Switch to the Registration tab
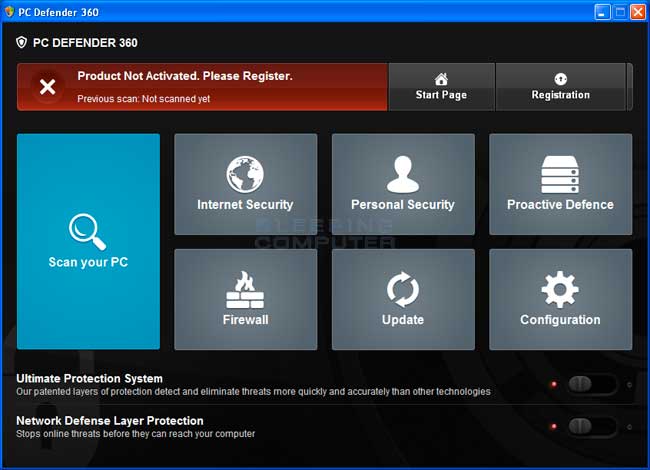Viewport: 650px width, 470px height. 560,87
